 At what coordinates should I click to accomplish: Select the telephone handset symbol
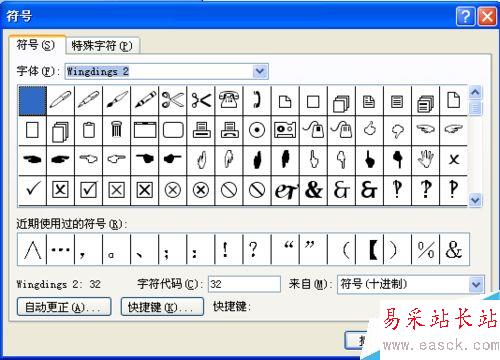tap(257, 101)
